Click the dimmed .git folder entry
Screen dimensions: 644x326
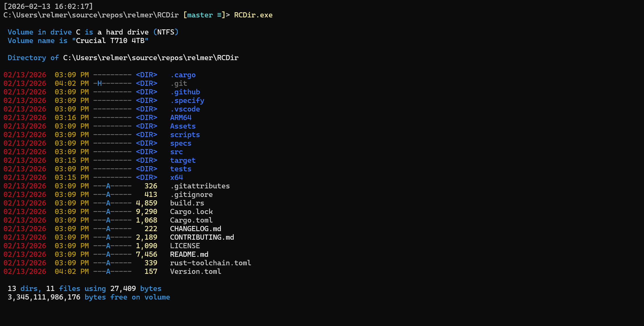(x=179, y=83)
